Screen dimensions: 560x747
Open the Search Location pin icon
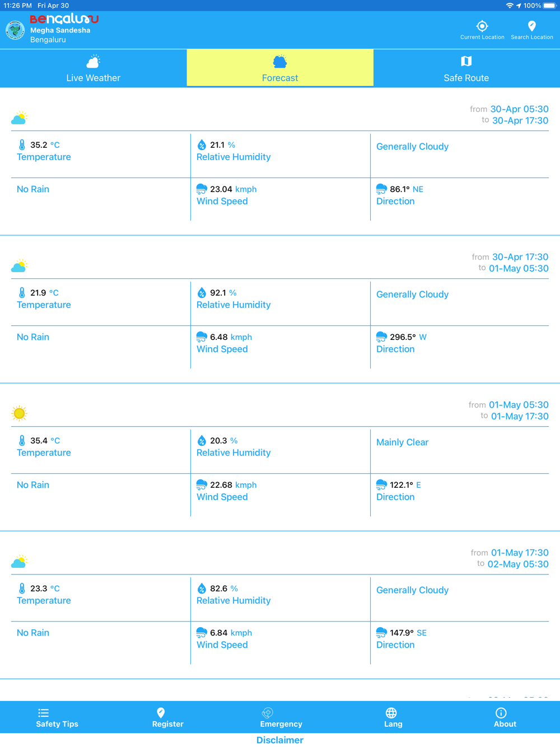(532, 26)
